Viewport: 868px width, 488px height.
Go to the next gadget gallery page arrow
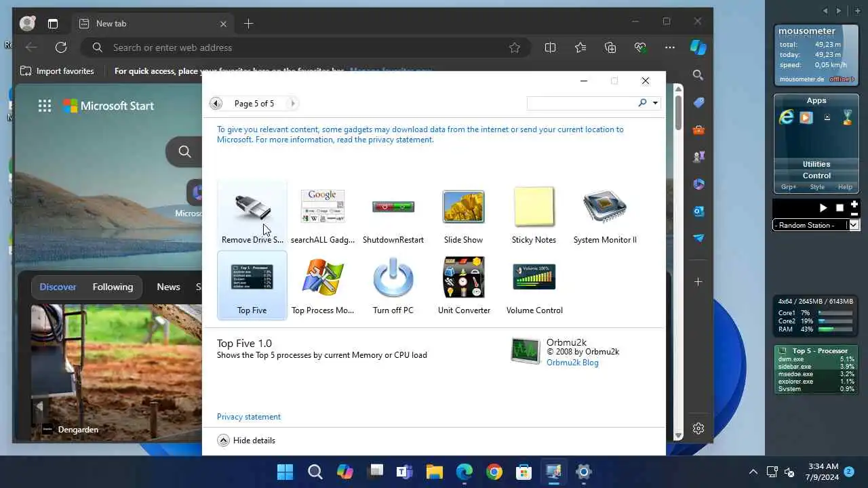(x=292, y=103)
